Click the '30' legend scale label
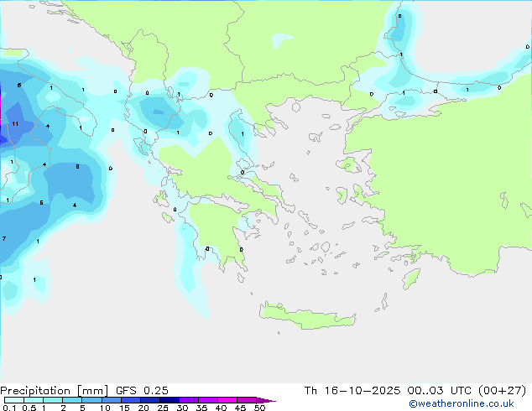Viewport: 532px width, 411px height. click(182, 408)
